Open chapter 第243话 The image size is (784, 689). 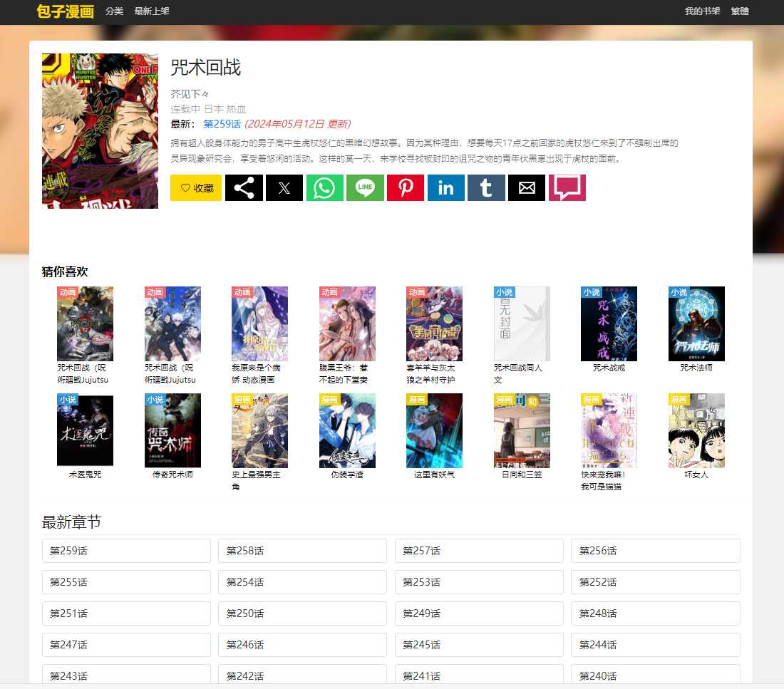coord(126,675)
